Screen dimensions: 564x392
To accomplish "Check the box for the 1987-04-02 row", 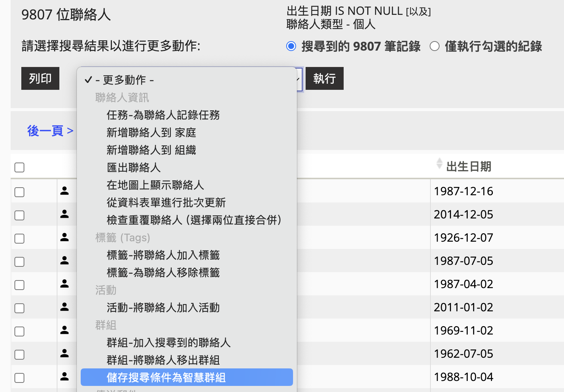I will [19, 285].
